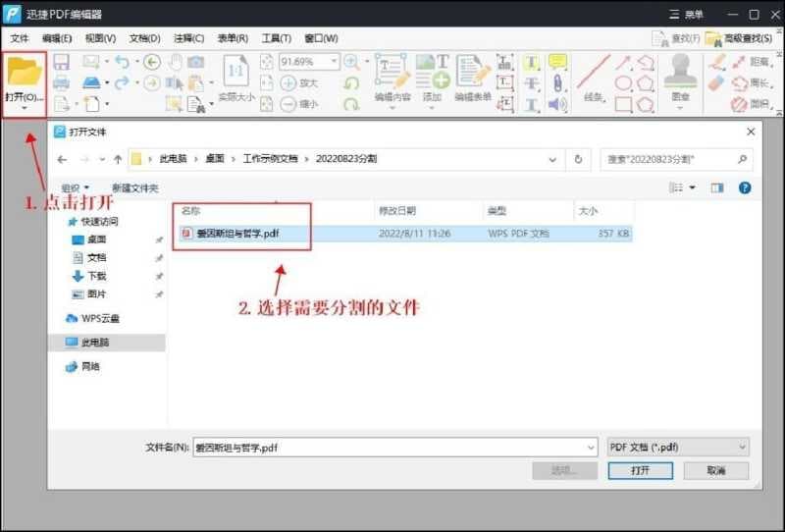This screenshot has width=785, height=532.
Task: Click the Add content icon
Action: pos(432,72)
